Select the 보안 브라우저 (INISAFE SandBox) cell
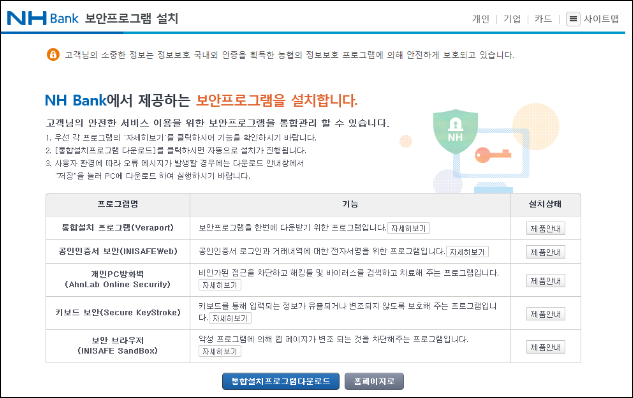The image size is (633, 398). coord(117,346)
